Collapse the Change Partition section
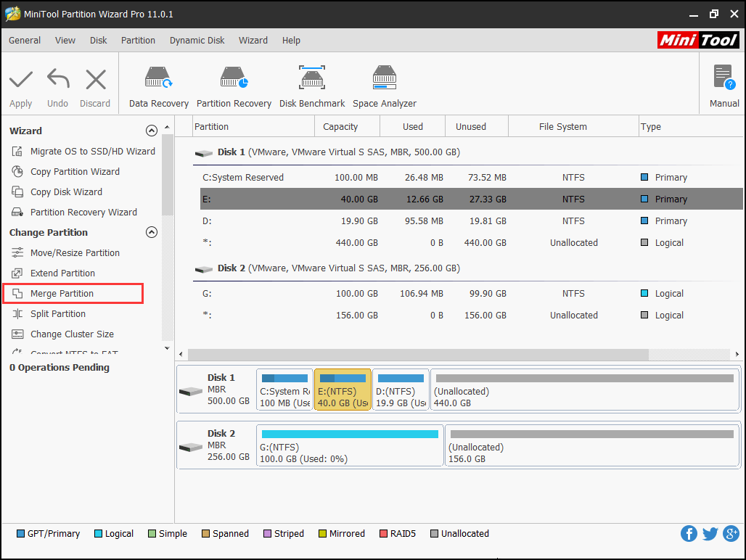746x560 pixels. [x=152, y=233]
